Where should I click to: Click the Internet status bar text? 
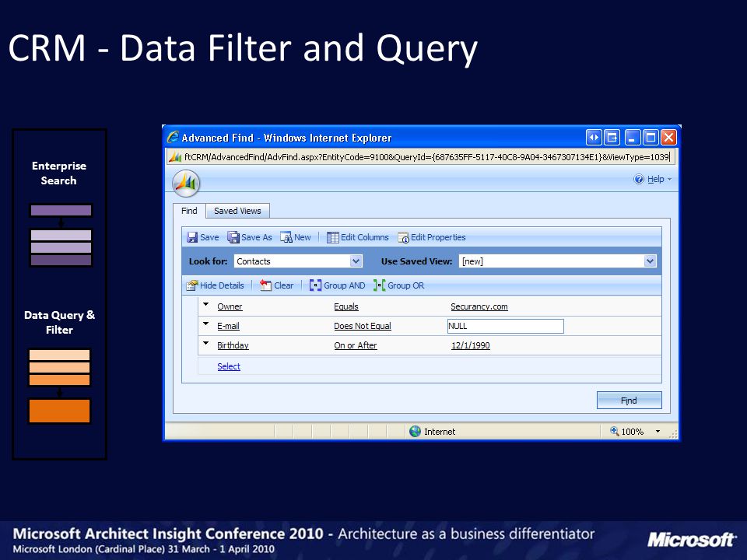440,432
